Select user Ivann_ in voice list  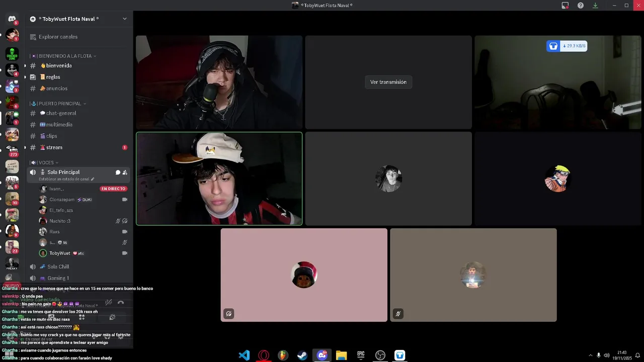click(56, 189)
